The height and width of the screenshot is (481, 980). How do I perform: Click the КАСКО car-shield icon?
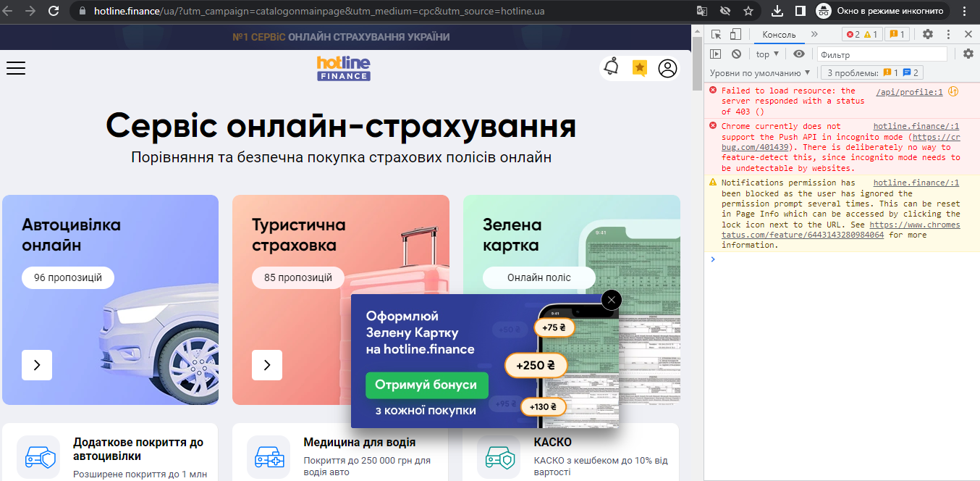[x=498, y=456]
